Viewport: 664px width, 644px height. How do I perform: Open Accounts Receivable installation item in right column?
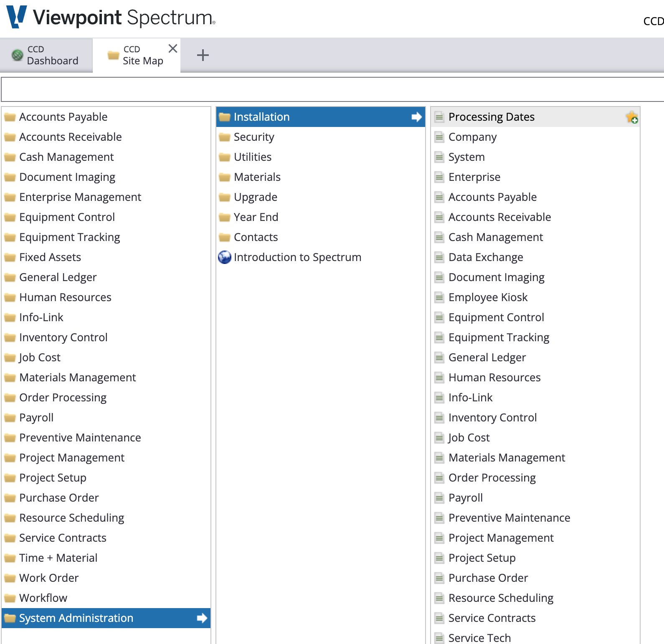pos(535,217)
